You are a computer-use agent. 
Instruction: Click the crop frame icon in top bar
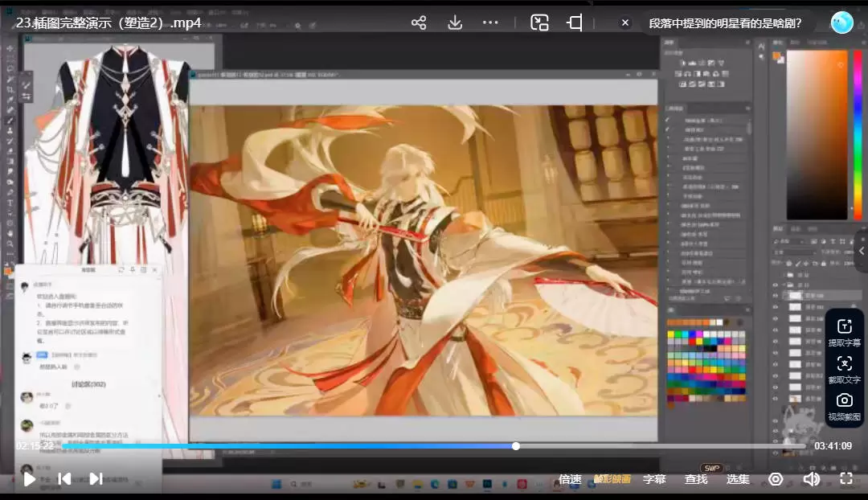click(575, 23)
